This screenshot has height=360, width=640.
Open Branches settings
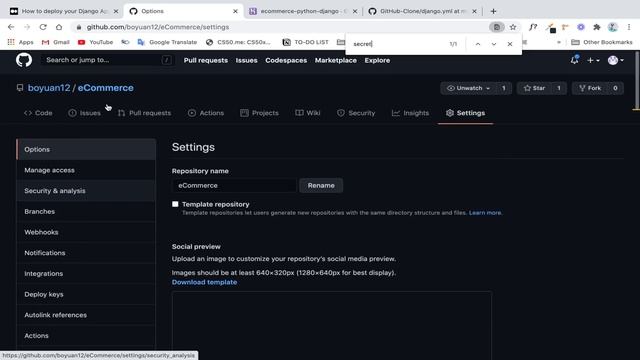86,211
